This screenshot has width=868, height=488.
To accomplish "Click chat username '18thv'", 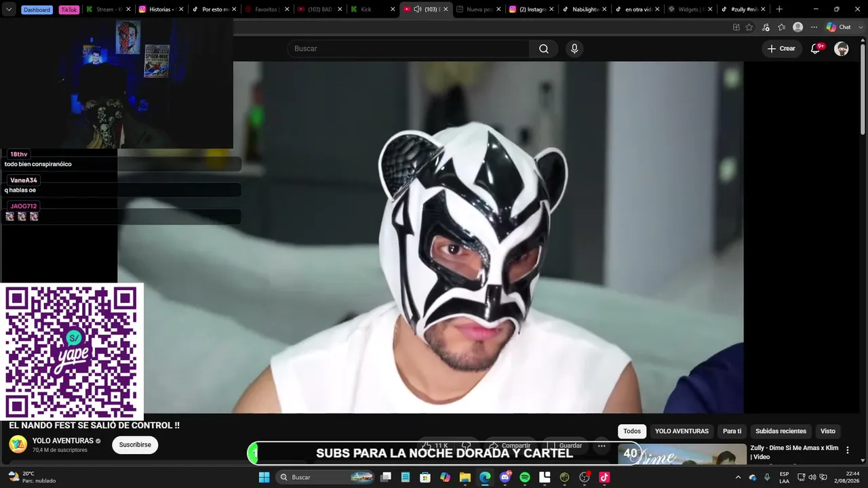I will (19, 155).
